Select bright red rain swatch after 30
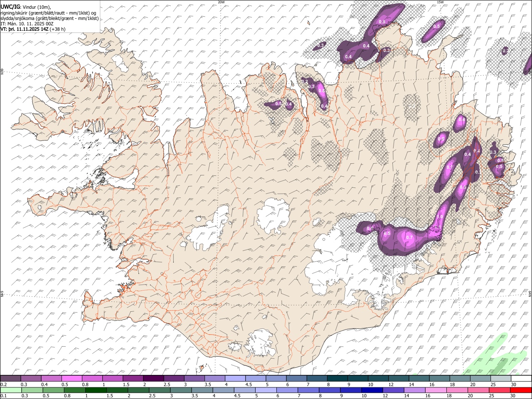532x399 pixels. (x=521, y=390)
